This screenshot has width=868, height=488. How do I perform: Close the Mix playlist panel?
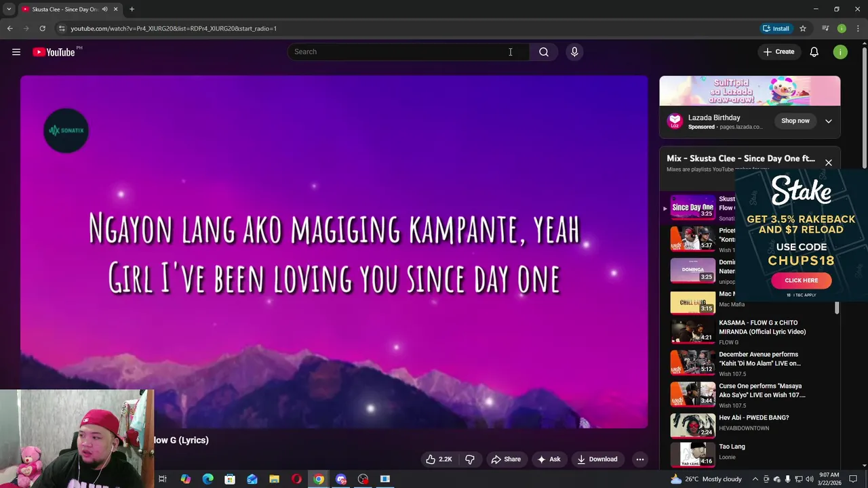click(828, 163)
